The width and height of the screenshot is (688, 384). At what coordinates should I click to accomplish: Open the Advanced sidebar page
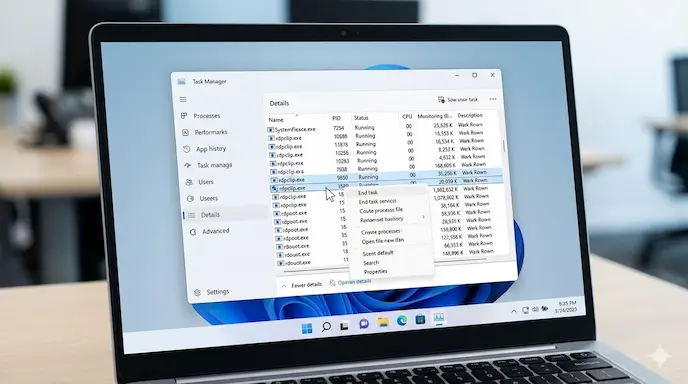[209, 231]
